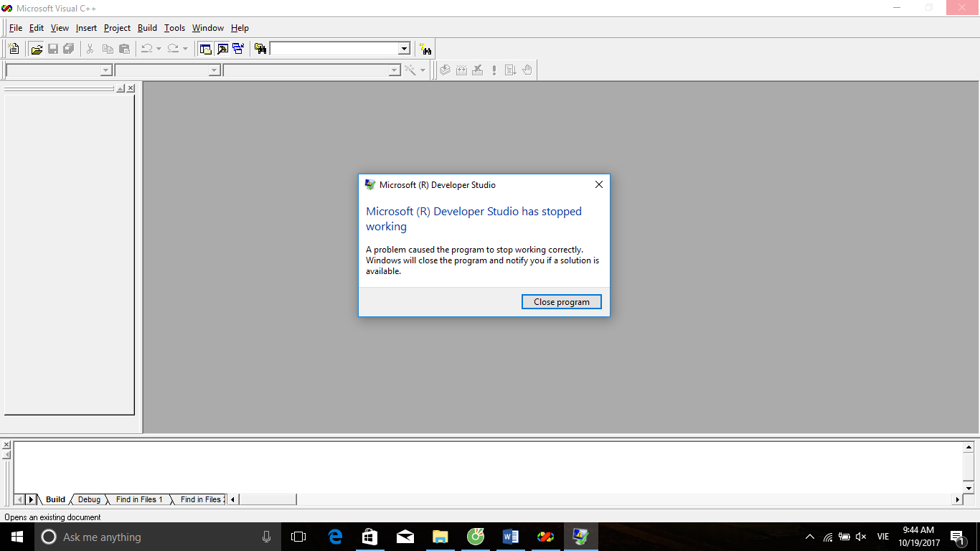Open the Build menu

pyautogui.click(x=147, y=28)
